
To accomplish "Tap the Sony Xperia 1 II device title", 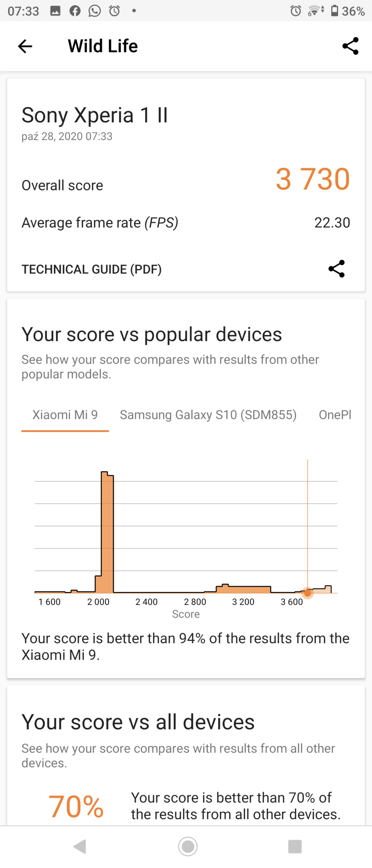I will 95,115.
